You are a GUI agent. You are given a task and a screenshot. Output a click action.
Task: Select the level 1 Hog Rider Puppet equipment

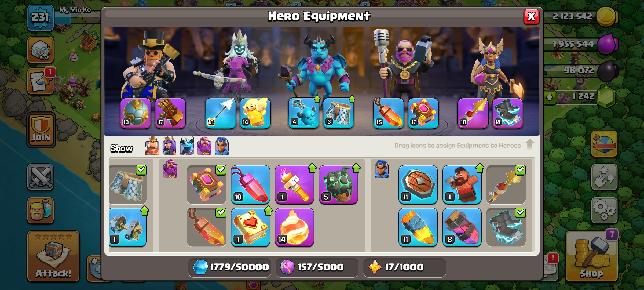tap(462, 185)
